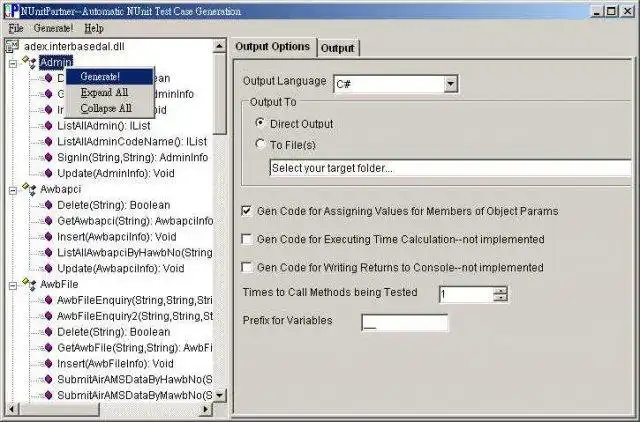Select the Direct Output radio button
This screenshot has width=640, height=422.
coord(260,123)
